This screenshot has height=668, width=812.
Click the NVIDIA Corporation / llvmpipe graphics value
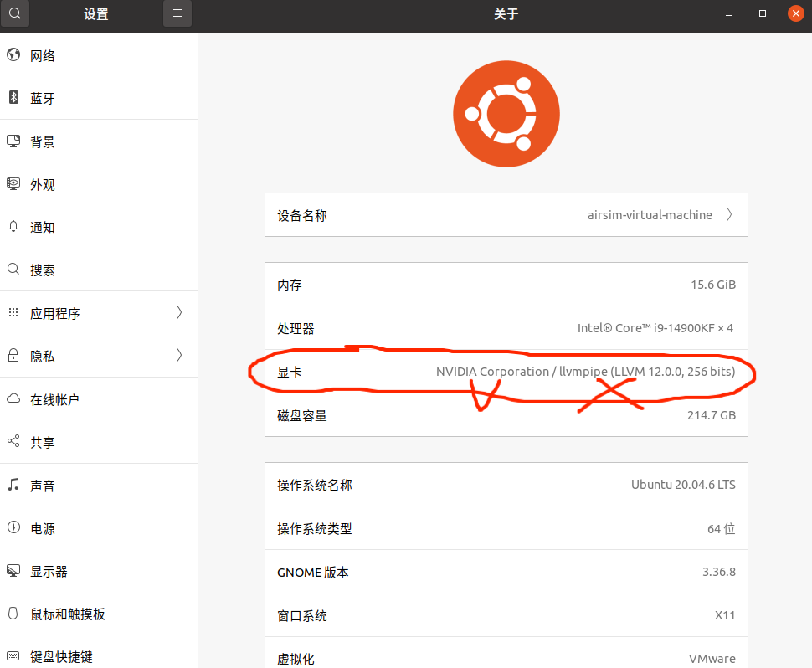point(585,372)
